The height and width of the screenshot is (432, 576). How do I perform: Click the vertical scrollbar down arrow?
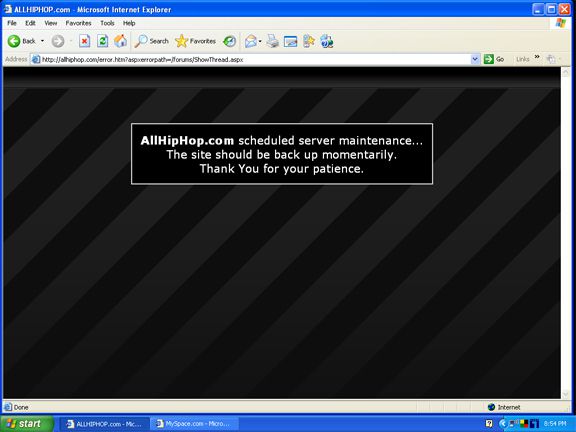click(x=565, y=395)
